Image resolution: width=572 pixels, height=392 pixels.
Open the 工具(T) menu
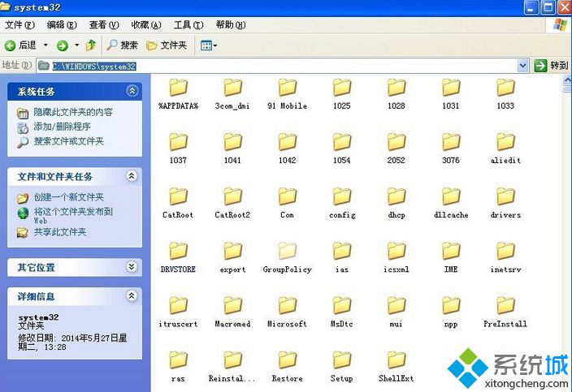click(x=188, y=25)
